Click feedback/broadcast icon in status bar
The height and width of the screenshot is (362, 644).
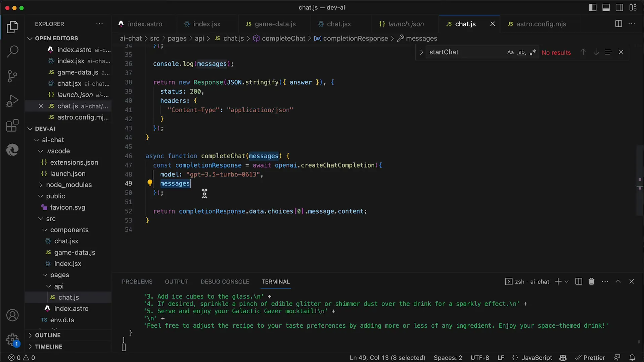(x=617, y=358)
